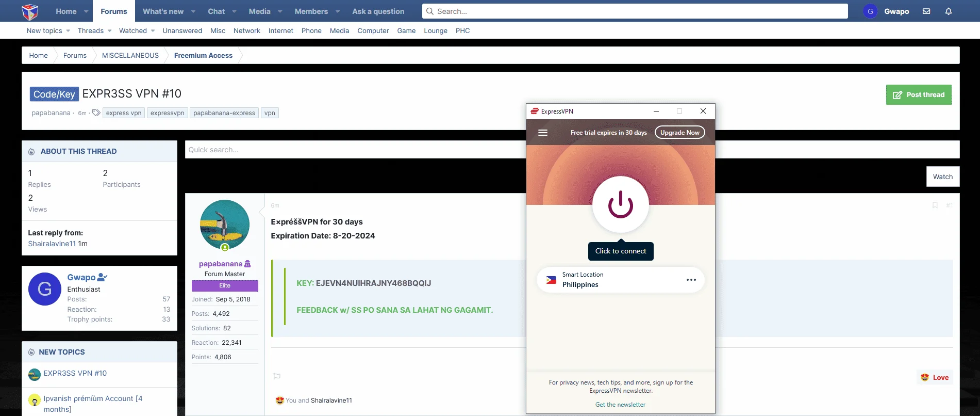Click Upgrade Now in ExpressVPN
Screen dimensions: 980x416
pyautogui.click(x=680, y=133)
